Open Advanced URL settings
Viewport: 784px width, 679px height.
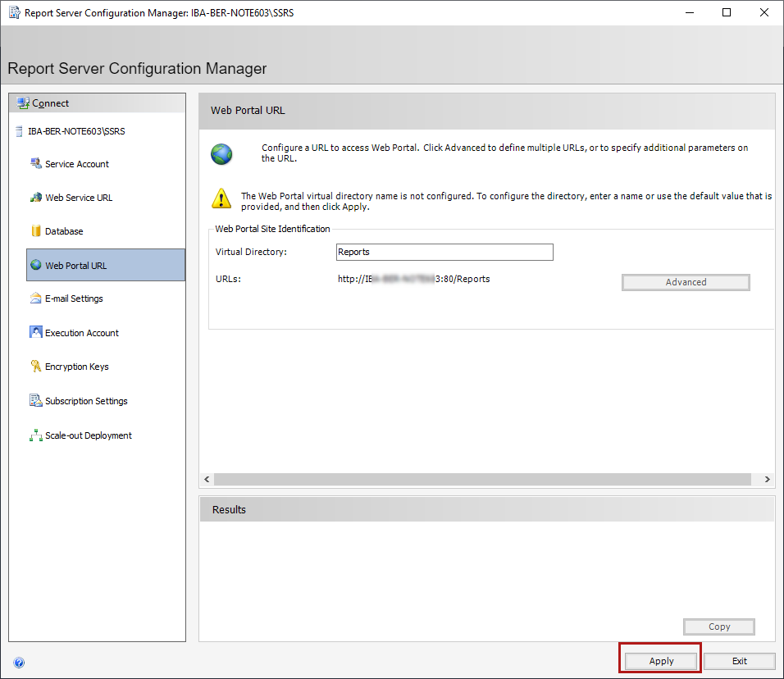pyautogui.click(x=686, y=282)
